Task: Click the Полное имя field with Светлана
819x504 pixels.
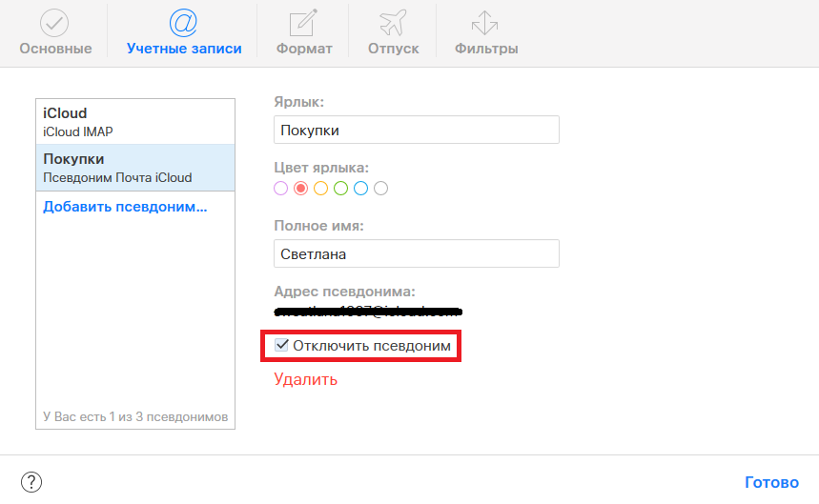Action: (416, 253)
